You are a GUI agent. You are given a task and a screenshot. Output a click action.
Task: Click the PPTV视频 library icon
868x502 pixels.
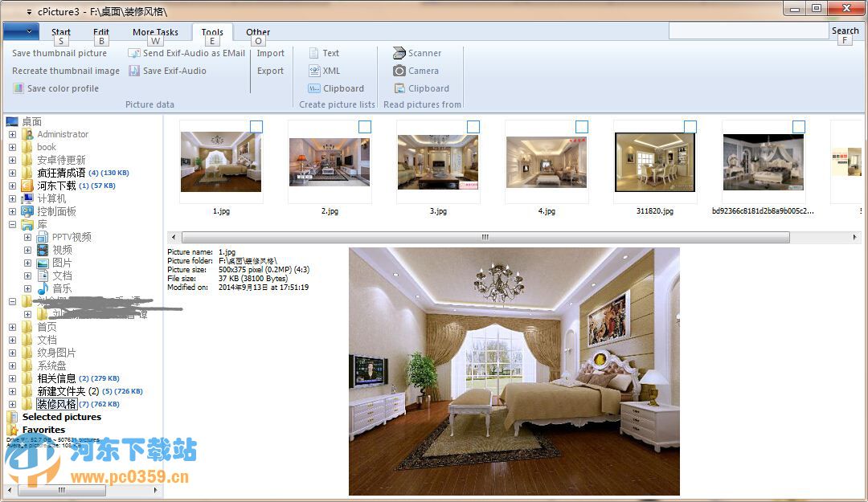click(x=43, y=238)
